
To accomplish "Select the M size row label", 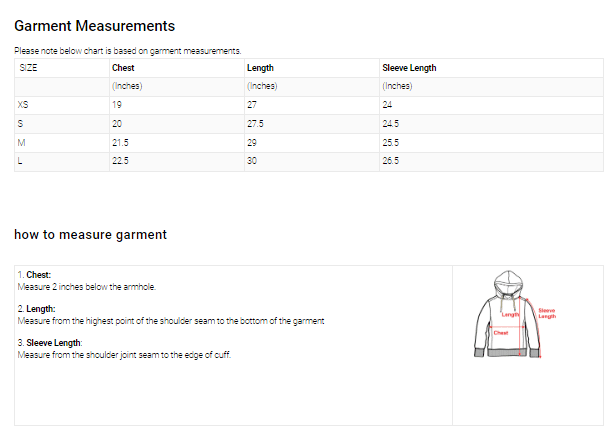I will click(x=22, y=142).
